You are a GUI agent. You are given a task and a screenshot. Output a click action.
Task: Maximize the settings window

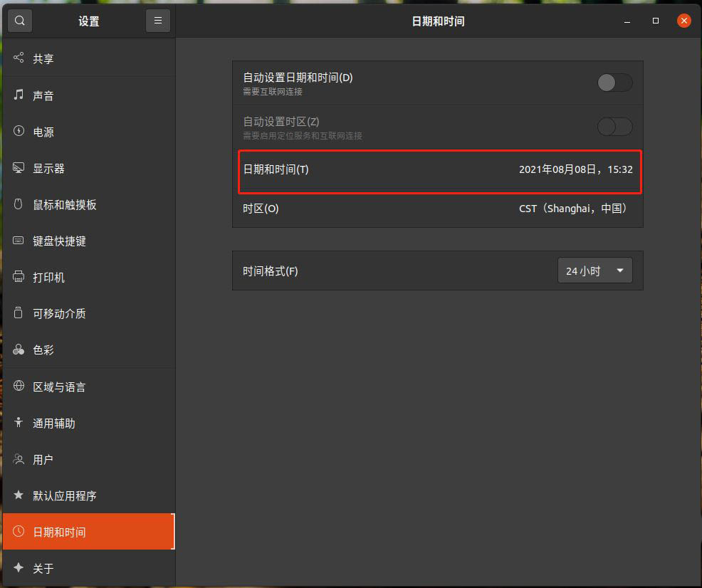click(656, 21)
